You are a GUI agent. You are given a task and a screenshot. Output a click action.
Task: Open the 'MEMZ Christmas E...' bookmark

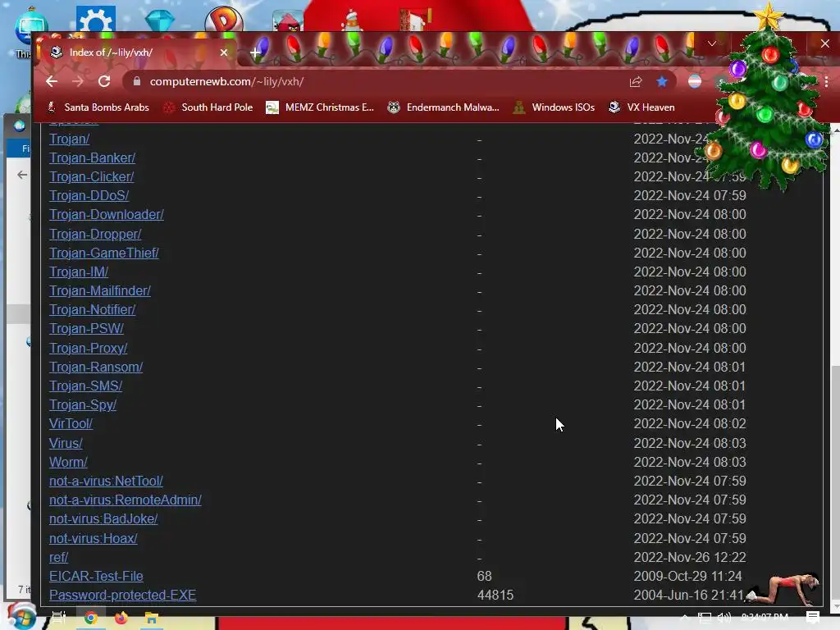pyautogui.click(x=320, y=107)
